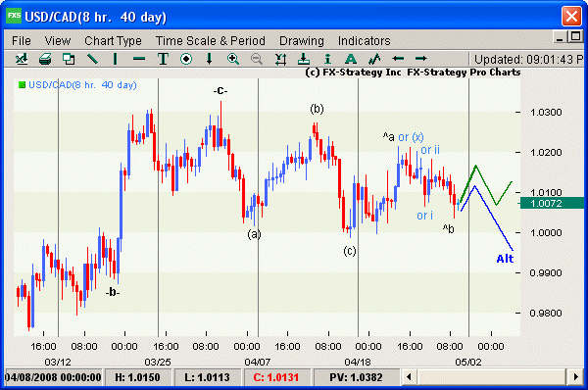Click the (c) wave label
This screenshot has height=390, width=588.
[x=350, y=251]
